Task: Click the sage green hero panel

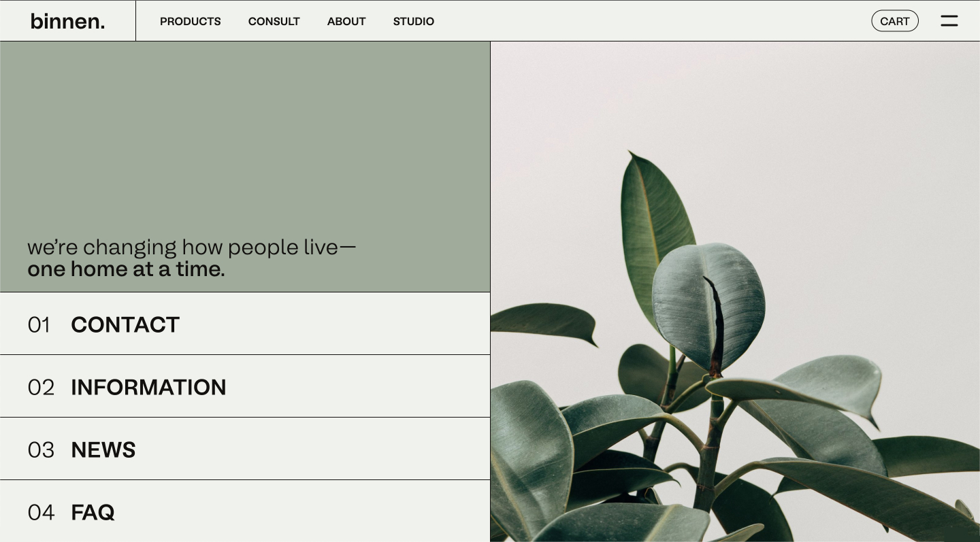Action: pyautogui.click(x=245, y=167)
